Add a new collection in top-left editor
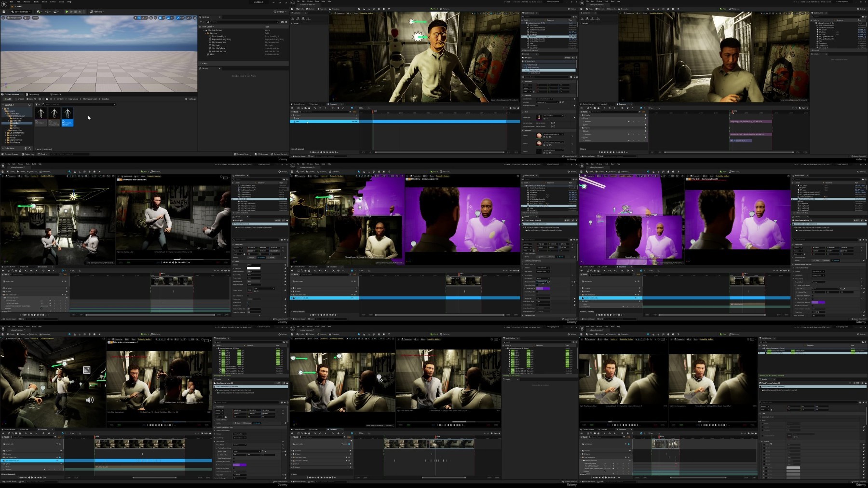The image size is (868, 488). coord(26,148)
